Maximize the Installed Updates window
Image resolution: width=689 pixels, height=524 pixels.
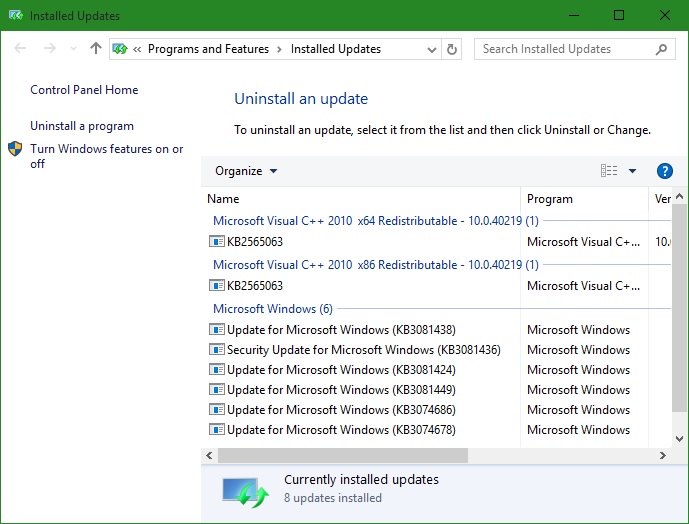click(619, 15)
